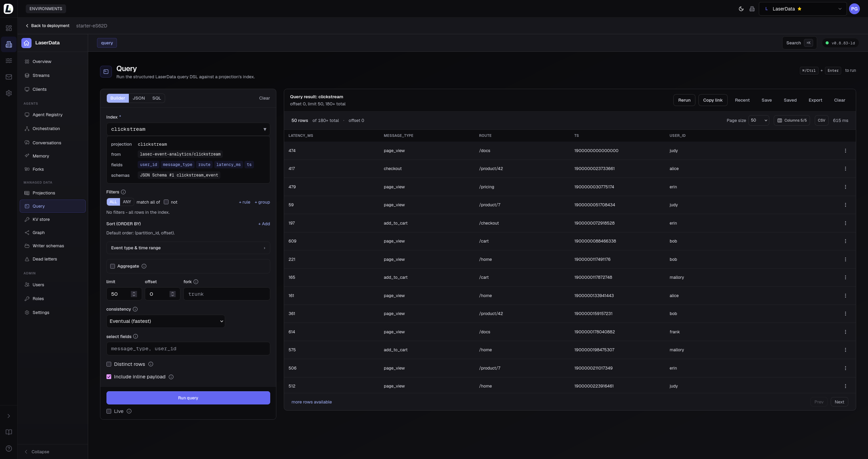The height and width of the screenshot is (459, 868).
Task: Enable the Live checkbox
Action: click(x=109, y=411)
